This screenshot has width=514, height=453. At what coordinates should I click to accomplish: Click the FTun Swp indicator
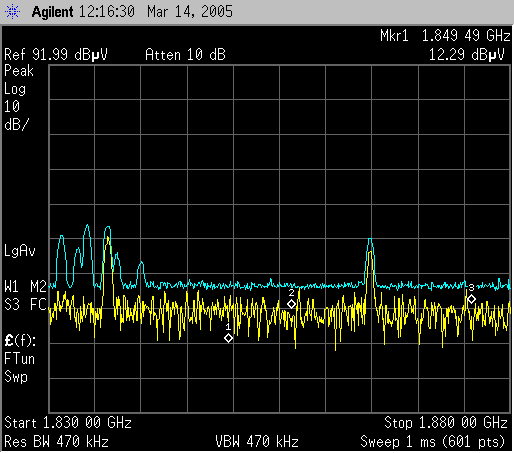point(19,368)
